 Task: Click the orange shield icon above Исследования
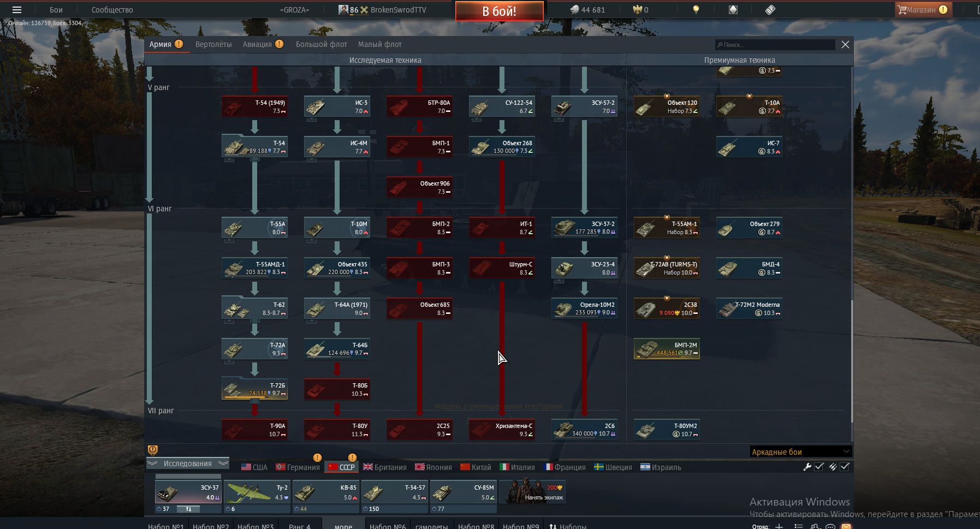click(153, 450)
